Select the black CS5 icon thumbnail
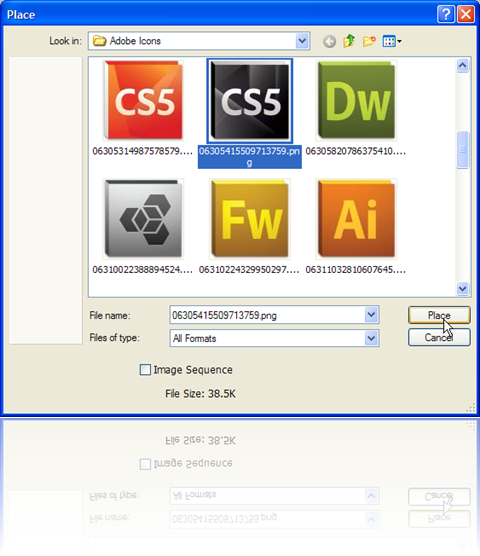The height and width of the screenshot is (556, 480). (250, 101)
